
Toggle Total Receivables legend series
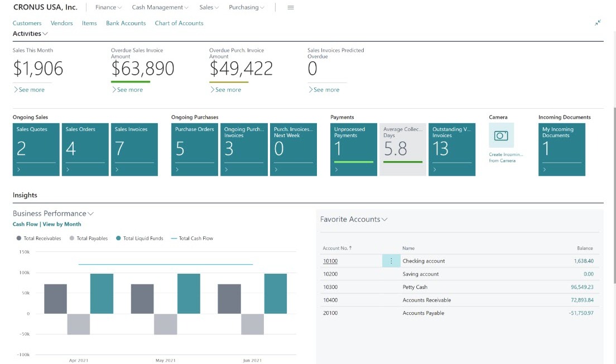39,239
